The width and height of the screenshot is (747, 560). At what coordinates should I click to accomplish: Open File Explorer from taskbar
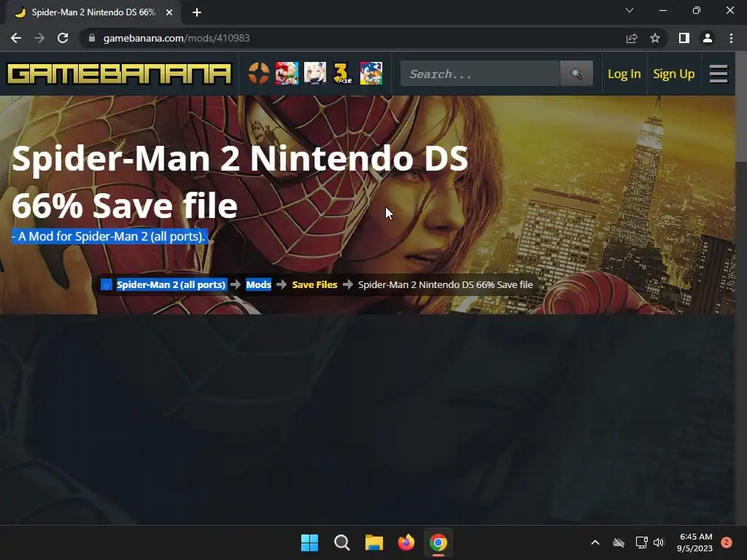(374, 542)
